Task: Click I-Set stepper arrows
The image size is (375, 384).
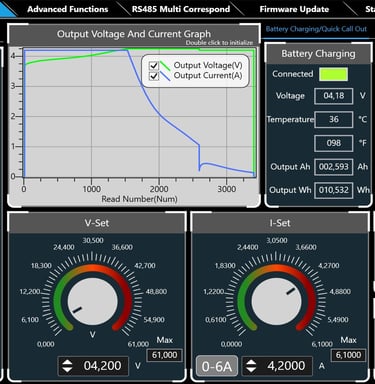Action: pos(251,366)
